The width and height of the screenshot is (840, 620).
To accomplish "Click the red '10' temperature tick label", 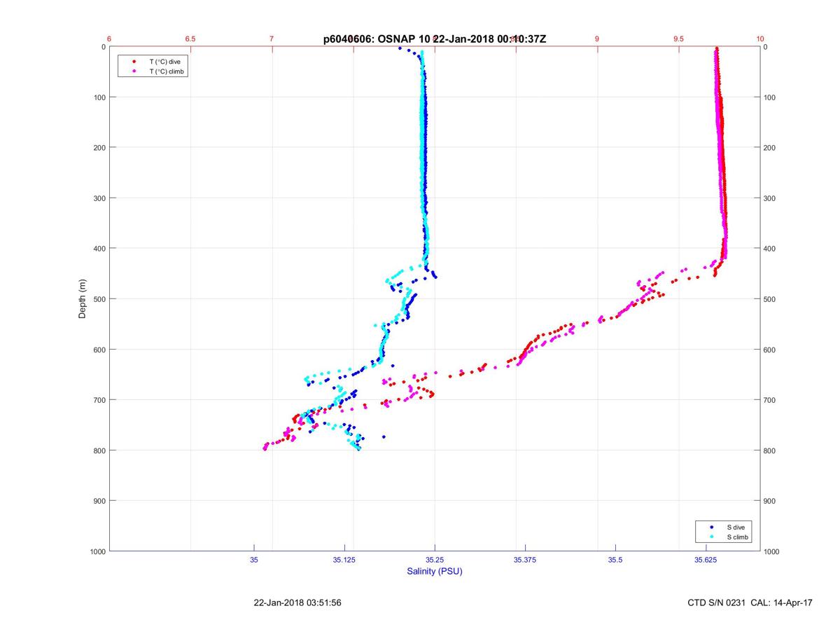I will pyautogui.click(x=760, y=39).
